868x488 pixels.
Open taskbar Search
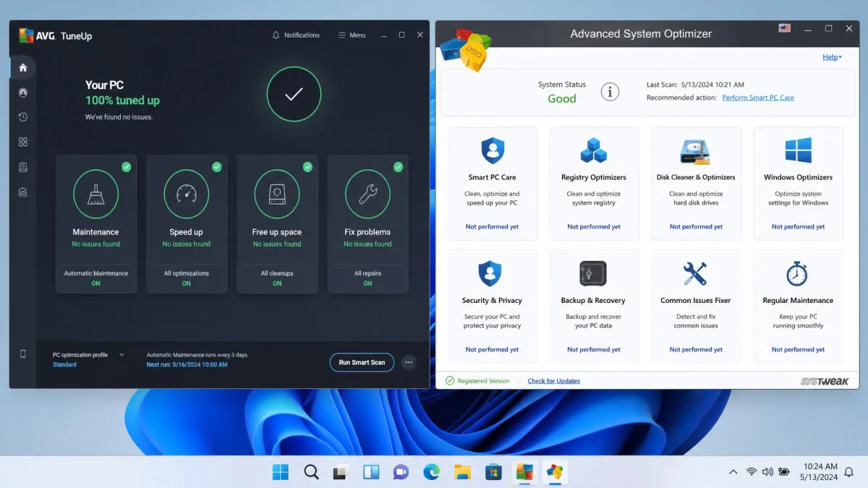coord(311,472)
